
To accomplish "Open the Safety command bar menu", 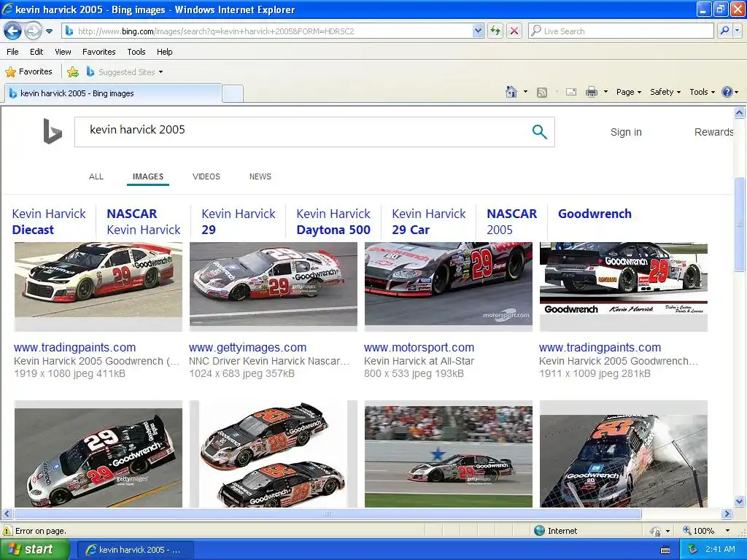I will point(665,92).
